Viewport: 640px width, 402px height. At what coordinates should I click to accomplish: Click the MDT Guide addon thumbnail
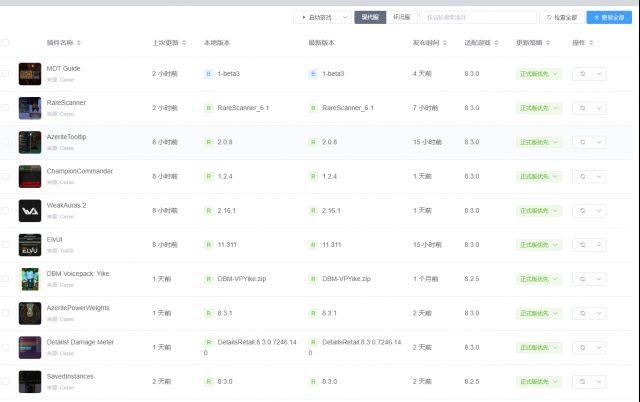click(29, 74)
